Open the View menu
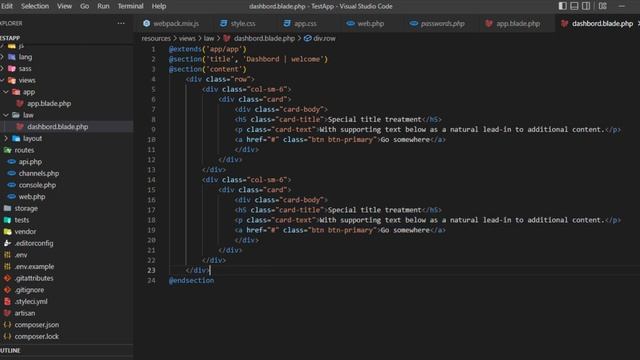Viewport: 640px width, 360px height. (x=64, y=6)
